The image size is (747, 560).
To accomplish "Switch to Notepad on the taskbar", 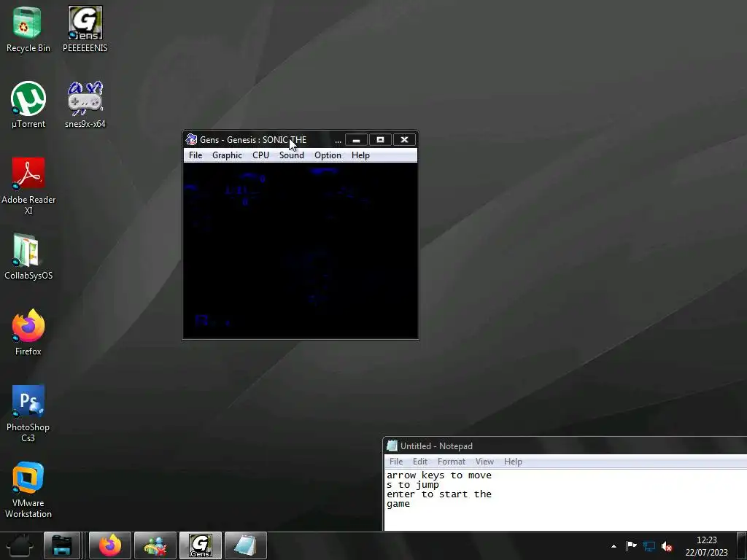I will point(246,545).
